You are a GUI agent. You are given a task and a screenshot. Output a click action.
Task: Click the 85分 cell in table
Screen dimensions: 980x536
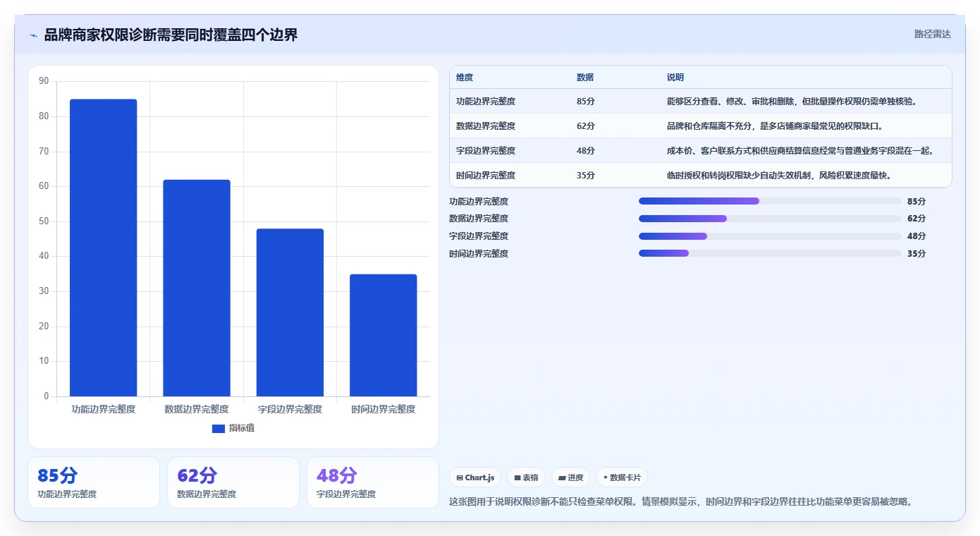pos(586,102)
